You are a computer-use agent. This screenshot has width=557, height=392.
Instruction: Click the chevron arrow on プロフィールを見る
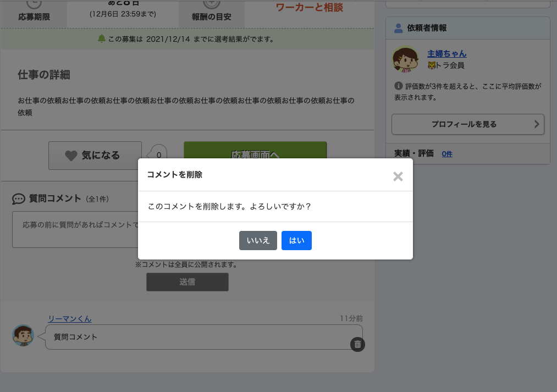tap(537, 124)
